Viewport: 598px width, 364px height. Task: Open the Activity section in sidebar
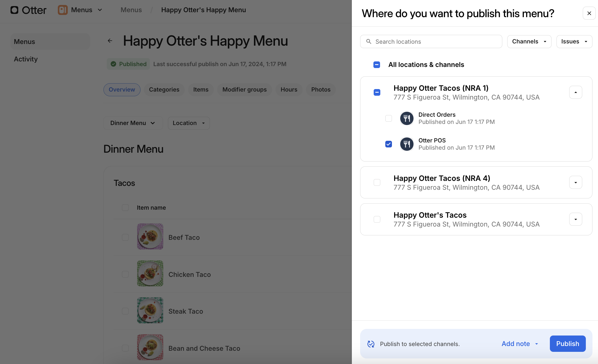[x=26, y=59]
